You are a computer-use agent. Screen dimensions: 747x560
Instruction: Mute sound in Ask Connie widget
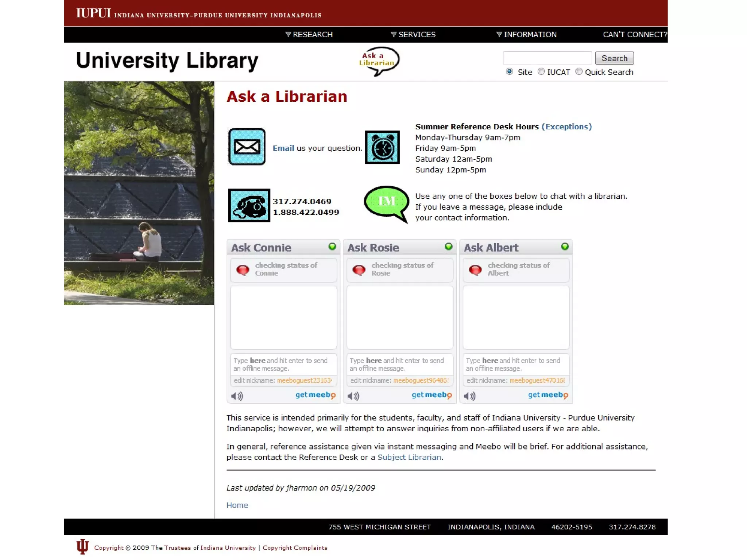pyautogui.click(x=237, y=396)
